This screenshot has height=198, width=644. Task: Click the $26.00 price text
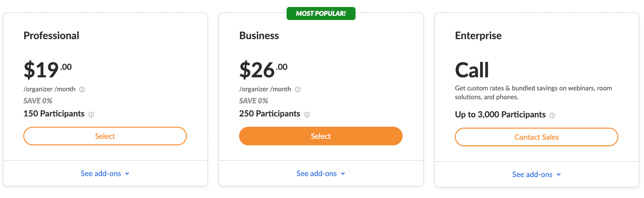[263, 70]
